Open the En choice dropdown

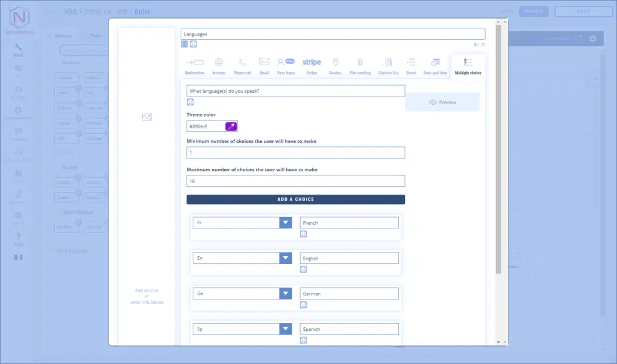click(x=286, y=259)
